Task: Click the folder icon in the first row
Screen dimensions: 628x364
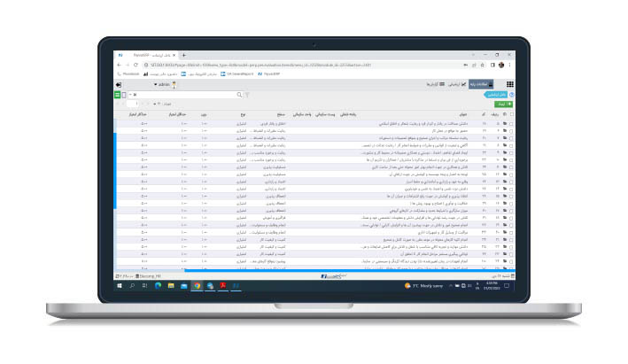Action: coord(505,124)
